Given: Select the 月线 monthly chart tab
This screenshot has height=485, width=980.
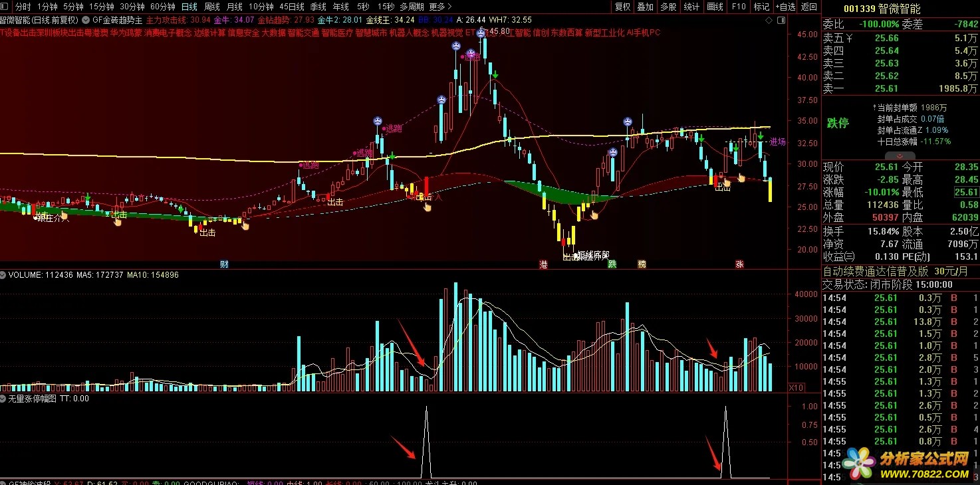Looking at the screenshot, I should 234,7.
